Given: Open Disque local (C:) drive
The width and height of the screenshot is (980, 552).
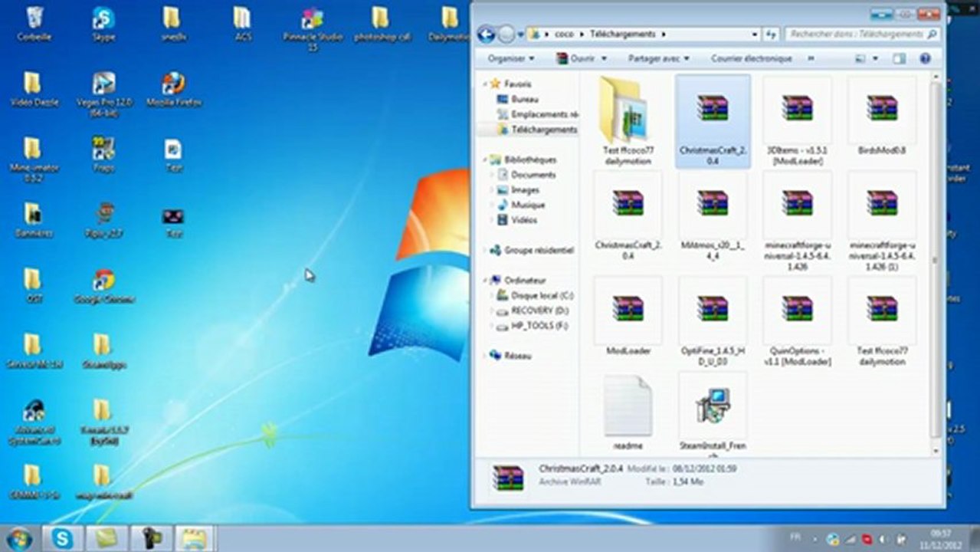Looking at the screenshot, I should tap(534, 295).
